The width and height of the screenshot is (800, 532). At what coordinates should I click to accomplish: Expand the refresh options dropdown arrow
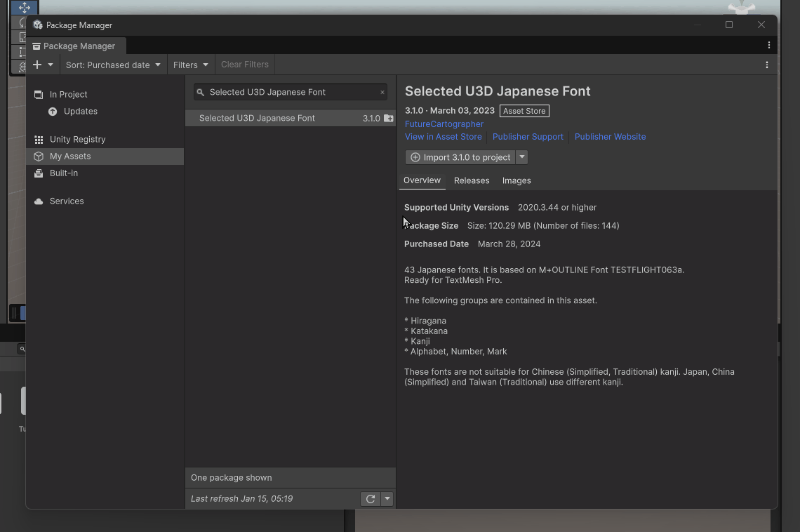click(x=387, y=499)
